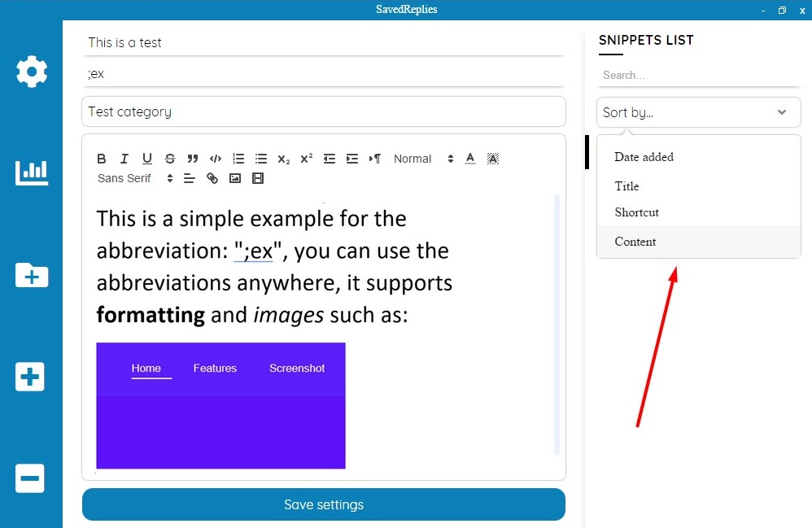This screenshot has height=528, width=812.
Task: Click the editor vertical scrollbar
Action: pos(557,325)
